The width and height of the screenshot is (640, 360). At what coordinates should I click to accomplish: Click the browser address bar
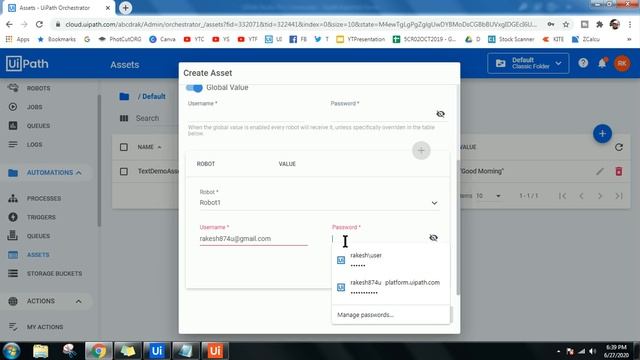pos(301,24)
